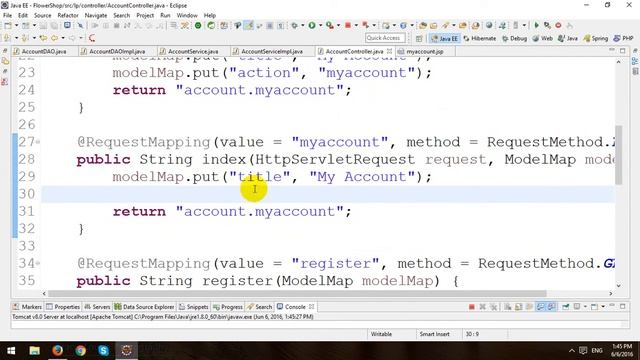Switch to AccountServiceImpl.java editor tab
This screenshot has width=640, height=360.
272,51
